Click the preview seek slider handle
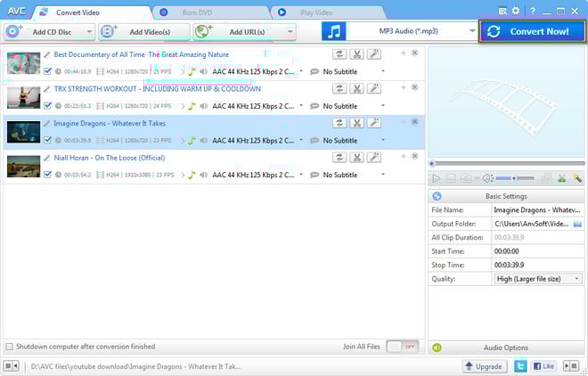The width and height of the screenshot is (588, 376). [432, 163]
